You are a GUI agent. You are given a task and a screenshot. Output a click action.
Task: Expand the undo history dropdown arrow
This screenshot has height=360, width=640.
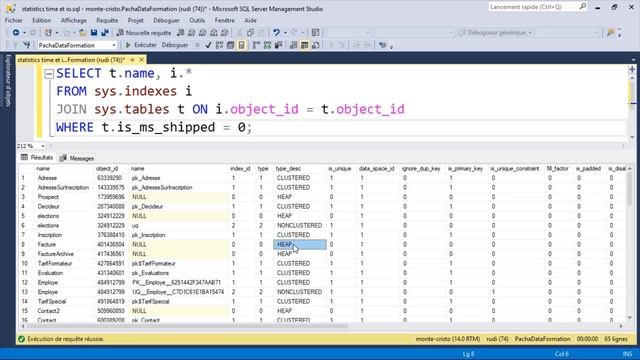pos(284,33)
